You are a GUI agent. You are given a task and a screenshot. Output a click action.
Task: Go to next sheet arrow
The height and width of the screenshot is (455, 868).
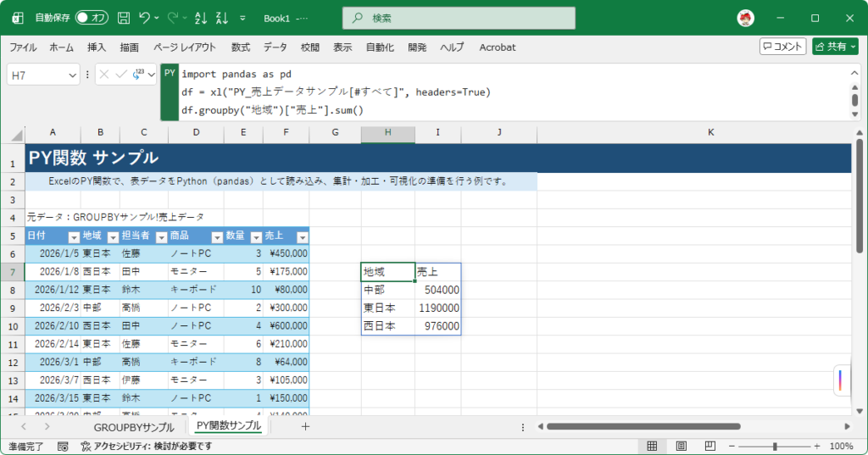tap(47, 426)
